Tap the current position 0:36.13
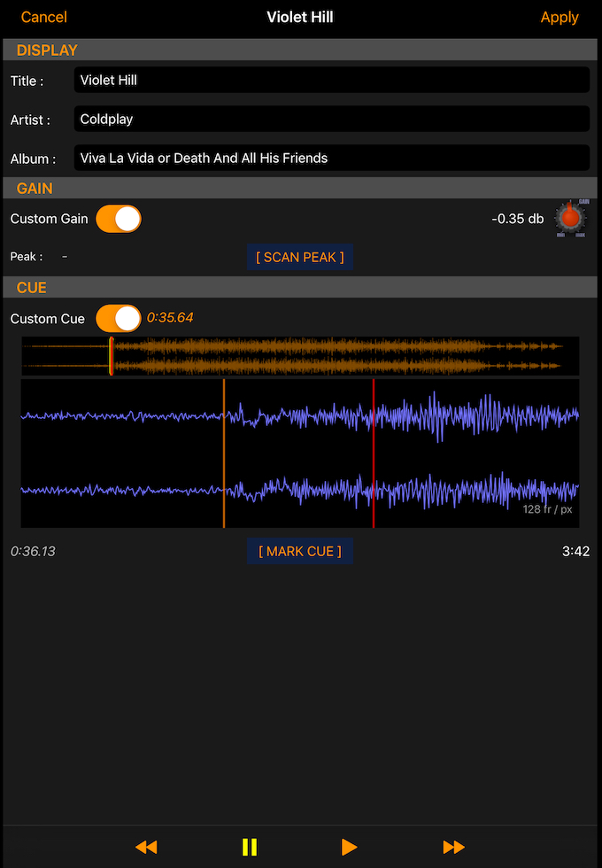Viewport: 602px width, 868px height. [x=34, y=551]
